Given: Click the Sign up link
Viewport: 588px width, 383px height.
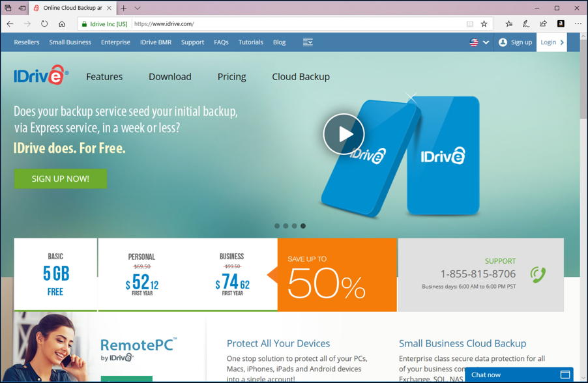Looking at the screenshot, I should pyautogui.click(x=515, y=42).
